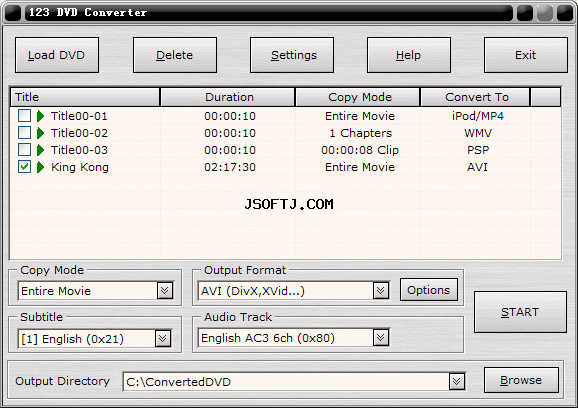578x408 pixels.
Task: Open Settings
Action: click(x=292, y=55)
